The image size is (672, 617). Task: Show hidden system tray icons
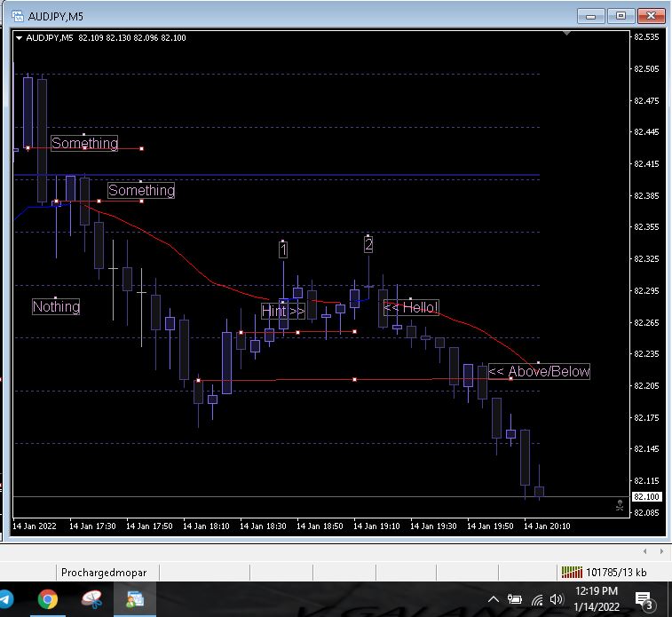pos(494,599)
